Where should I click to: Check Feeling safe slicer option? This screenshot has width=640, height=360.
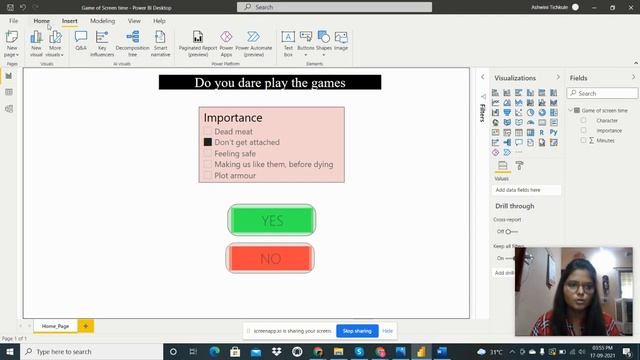pos(208,153)
